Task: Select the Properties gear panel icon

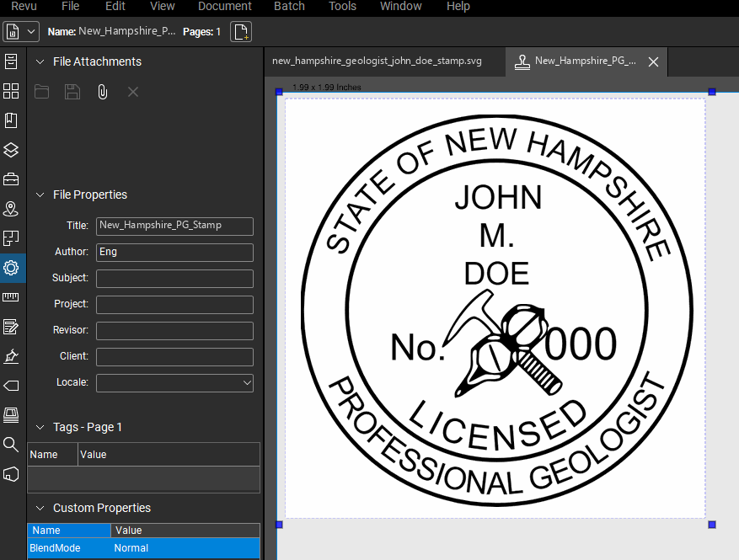Action: pyautogui.click(x=11, y=268)
